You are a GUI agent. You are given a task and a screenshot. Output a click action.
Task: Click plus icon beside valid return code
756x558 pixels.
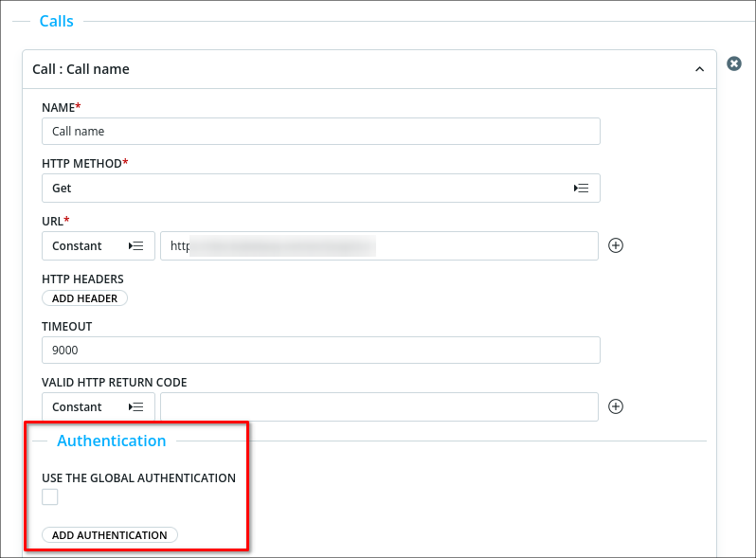(615, 406)
